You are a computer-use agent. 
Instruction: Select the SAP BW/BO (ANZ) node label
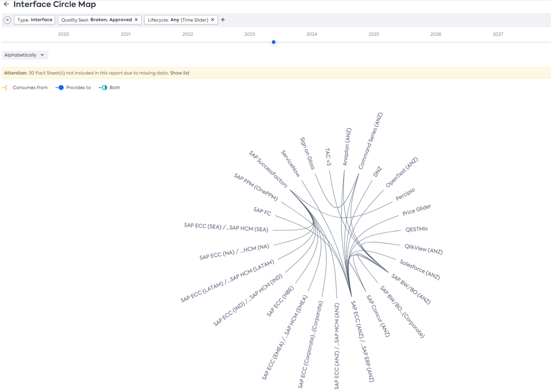(x=411, y=289)
